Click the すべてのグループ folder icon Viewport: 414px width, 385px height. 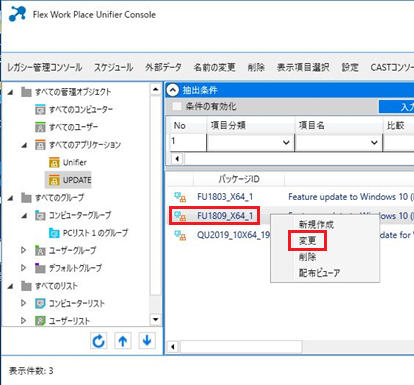[26, 198]
